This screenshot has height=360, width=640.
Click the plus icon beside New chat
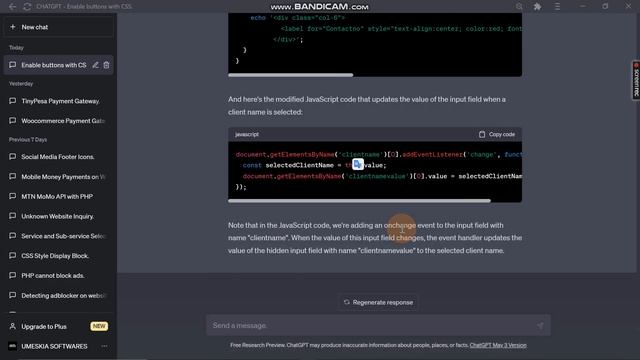(13, 27)
